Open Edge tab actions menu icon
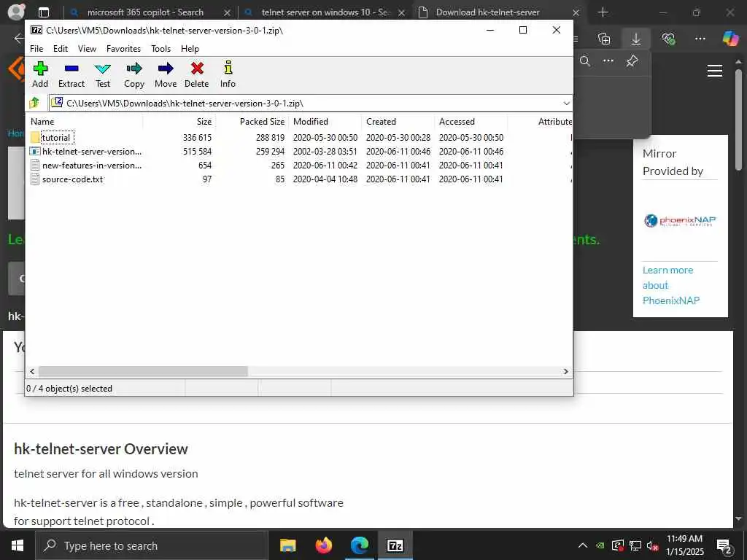747x560 pixels. pos(43,12)
